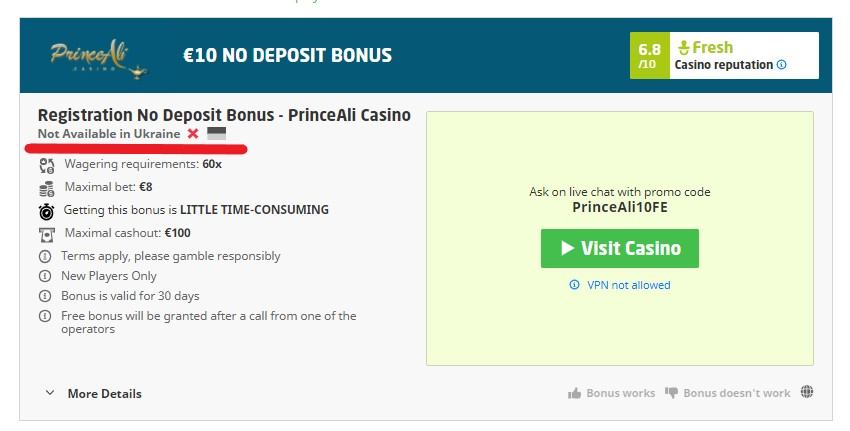
Task: Click the promo code PrinceAli10FE
Action: click(619, 208)
